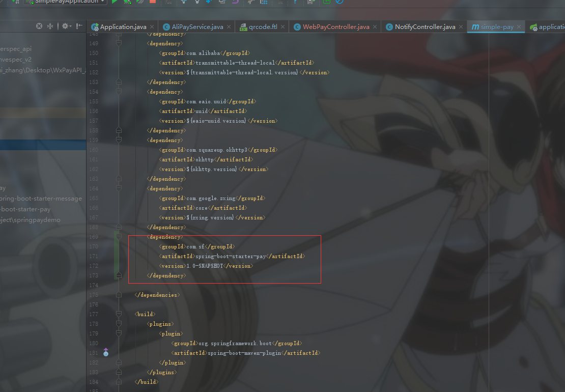
Task: Collapse the dependency block at line 164
Action: (x=119, y=188)
